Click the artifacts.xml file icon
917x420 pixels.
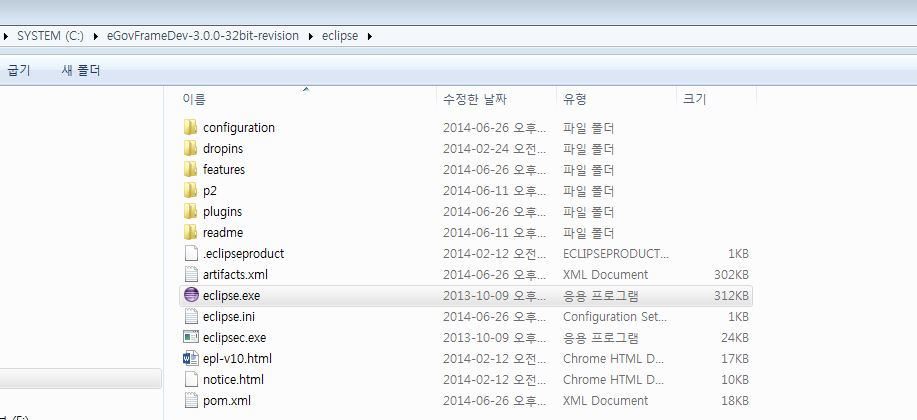(192, 275)
